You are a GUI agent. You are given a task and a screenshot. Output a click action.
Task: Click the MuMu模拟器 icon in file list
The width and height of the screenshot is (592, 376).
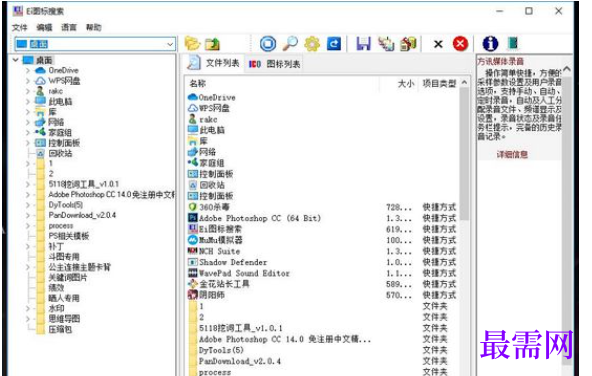[x=193, y=240]
